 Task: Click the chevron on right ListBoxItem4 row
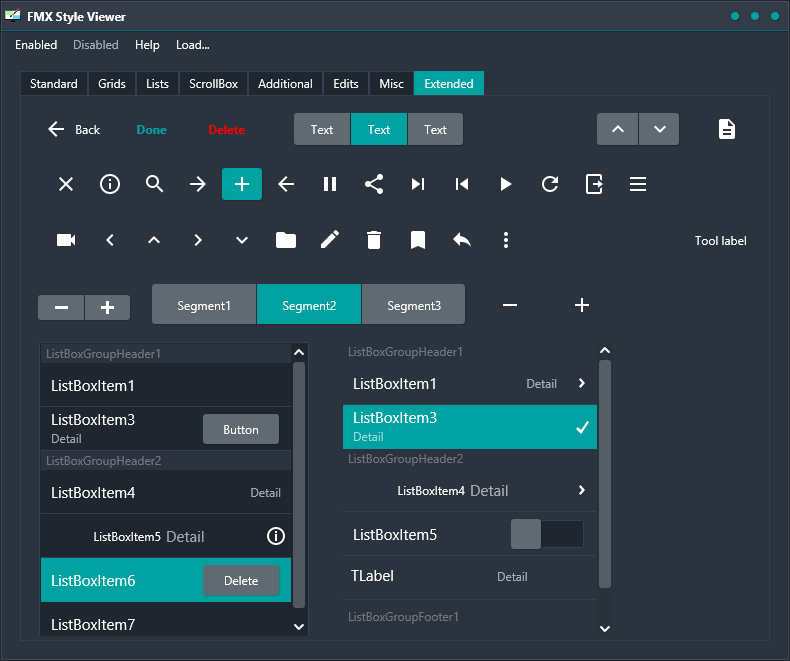point(582,490)
